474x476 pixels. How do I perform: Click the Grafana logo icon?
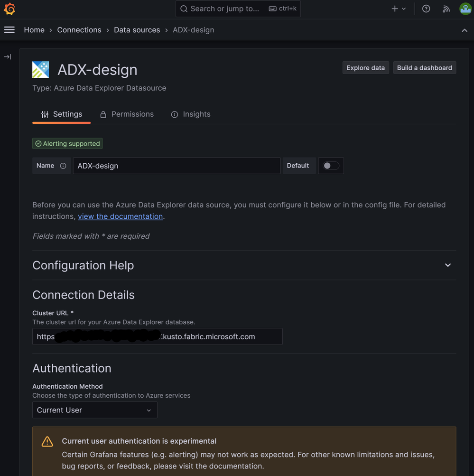9,9
